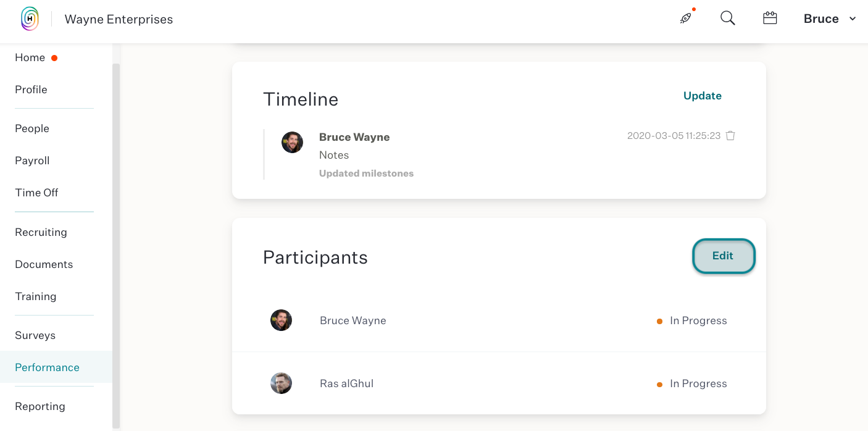This screenshot has width=868, height=431.
Task: Click Bruce Wayne avatar in Timeline
Action: pyautogui.click(x=292, y=142)
